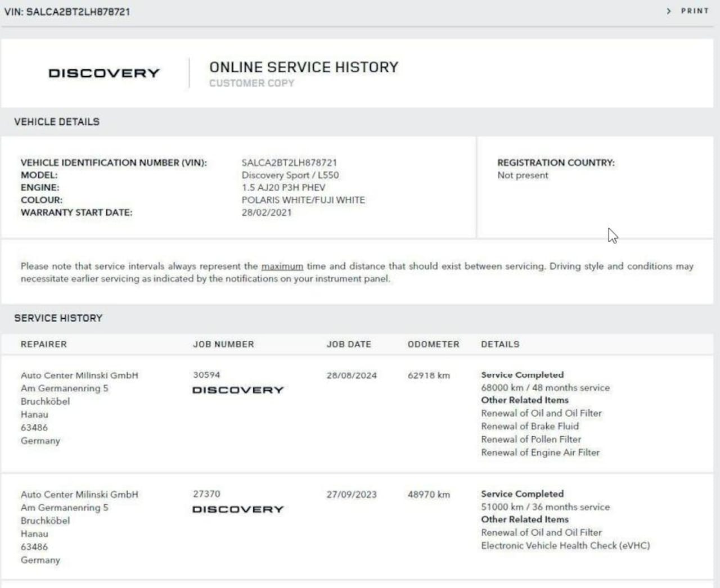Click repairer name in the 28/08/2024 row
720x588 pixels.
pos(79,375)
